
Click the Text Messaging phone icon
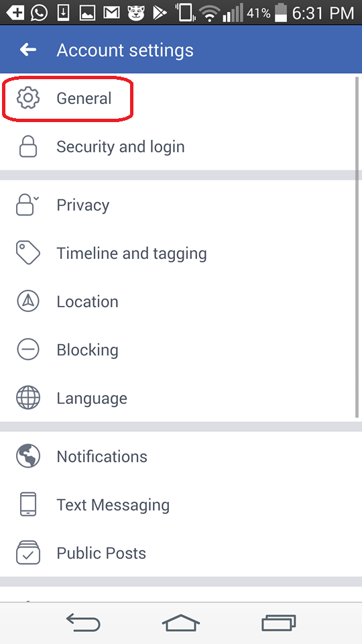click(x=28, y=504)
